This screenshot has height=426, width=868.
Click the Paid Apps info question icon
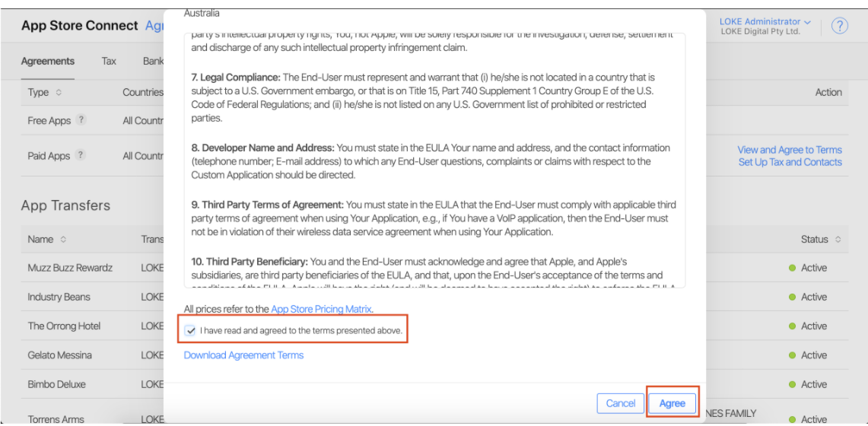pos(81,155)
